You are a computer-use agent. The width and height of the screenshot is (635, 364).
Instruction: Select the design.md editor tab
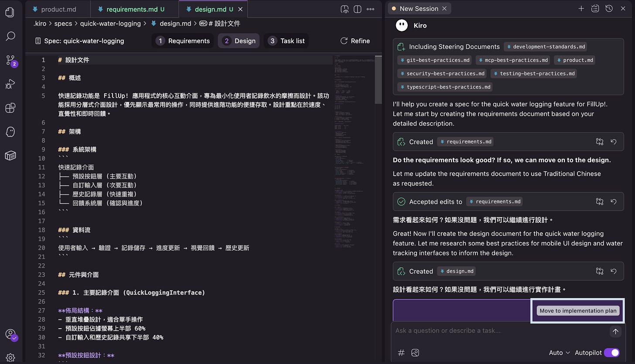214,9
